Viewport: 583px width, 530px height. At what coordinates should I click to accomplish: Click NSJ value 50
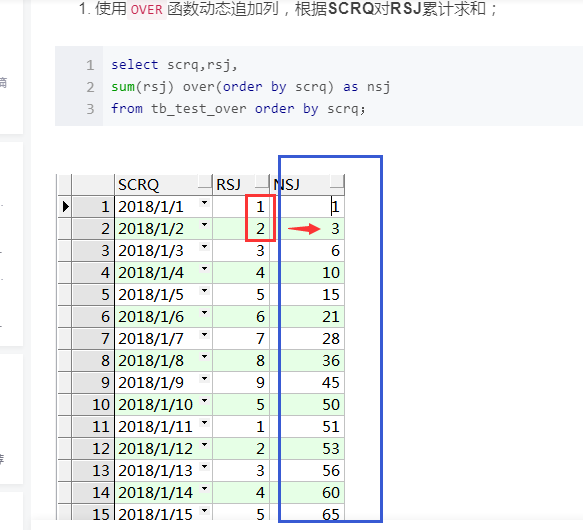307,404
